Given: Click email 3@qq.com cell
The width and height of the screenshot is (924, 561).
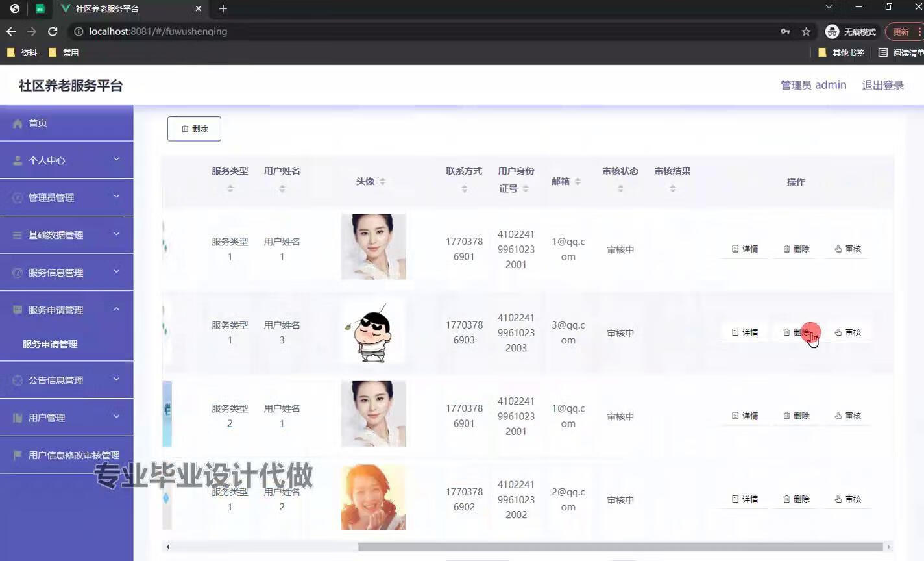Looking at the screenshot, I should pyautogui.click(x=568, y=332).
